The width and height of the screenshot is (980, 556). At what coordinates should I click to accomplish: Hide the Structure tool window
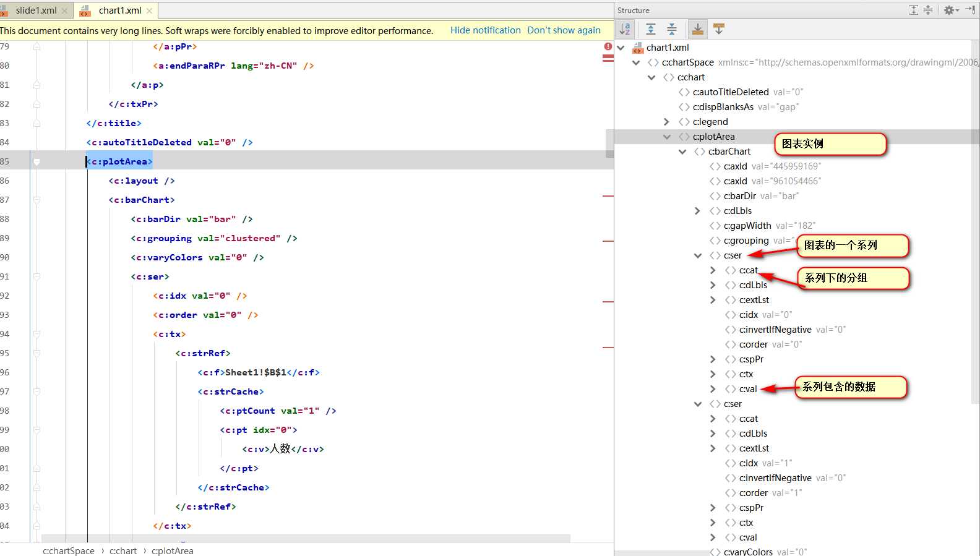pyautogui.click(x=970, y=10)
